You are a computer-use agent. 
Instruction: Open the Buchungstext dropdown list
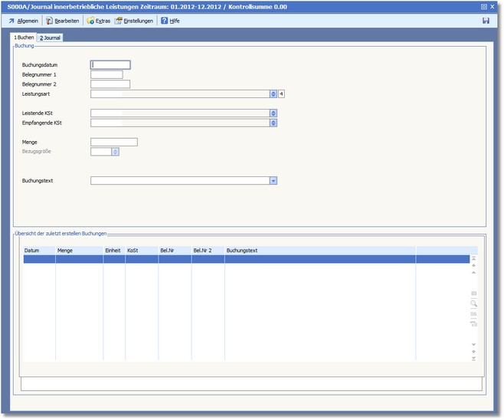click(273, 181)
